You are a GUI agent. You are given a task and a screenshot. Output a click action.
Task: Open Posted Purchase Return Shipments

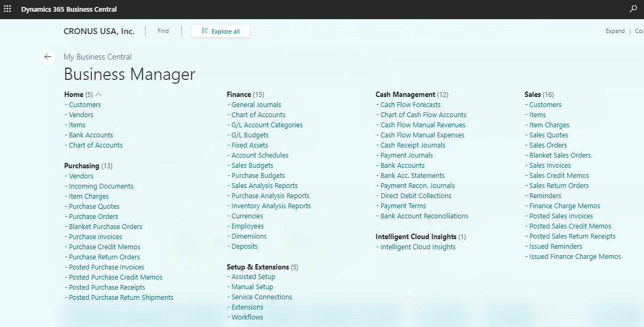pos(121,298)
